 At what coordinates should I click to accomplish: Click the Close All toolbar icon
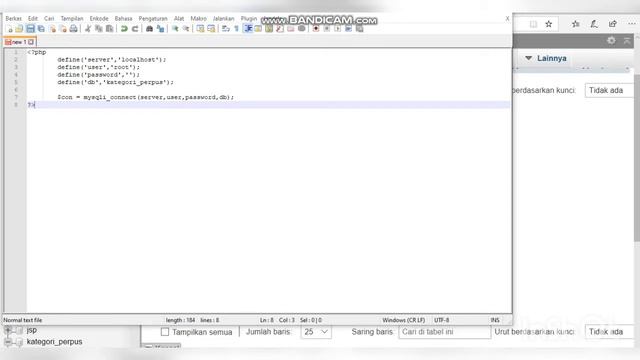(63, 29)
